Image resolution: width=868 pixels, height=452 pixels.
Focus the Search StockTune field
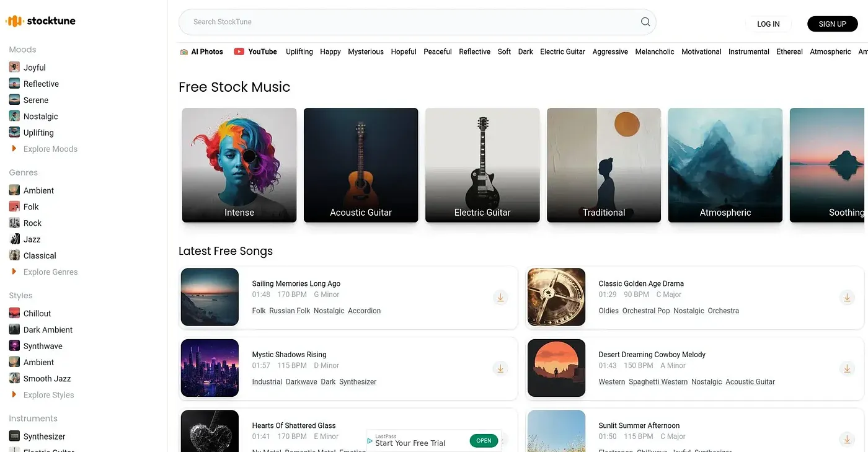pos(417,22)
